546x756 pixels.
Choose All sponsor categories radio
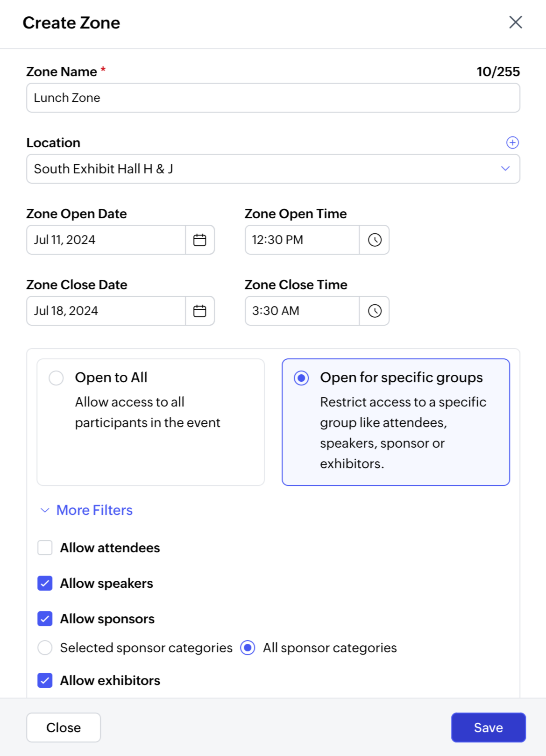coord(248,648)
